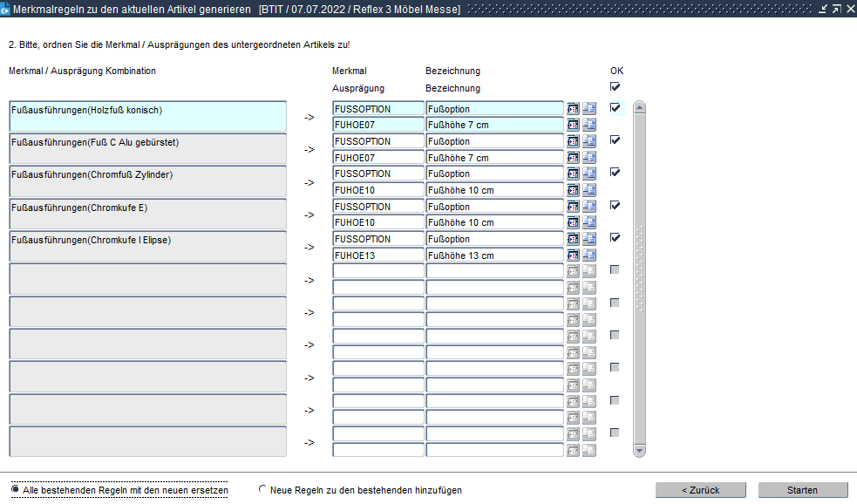Click the copy icon in the Chromkufe E Fußoption row

[x=589, y=207]
